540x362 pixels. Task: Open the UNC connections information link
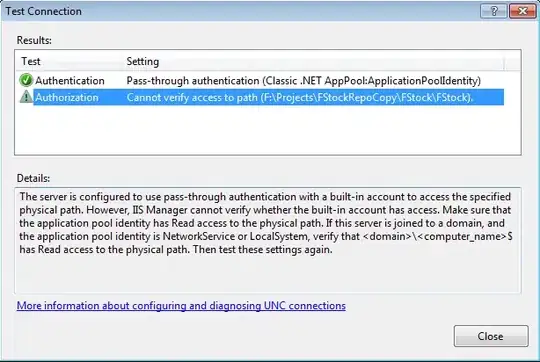181,306
